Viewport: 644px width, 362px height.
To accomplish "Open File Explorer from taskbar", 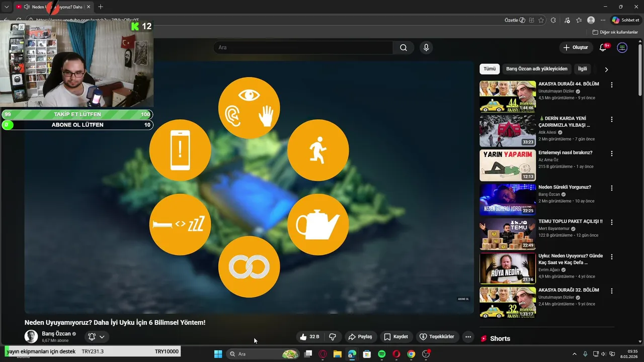I will coord(338,354).
